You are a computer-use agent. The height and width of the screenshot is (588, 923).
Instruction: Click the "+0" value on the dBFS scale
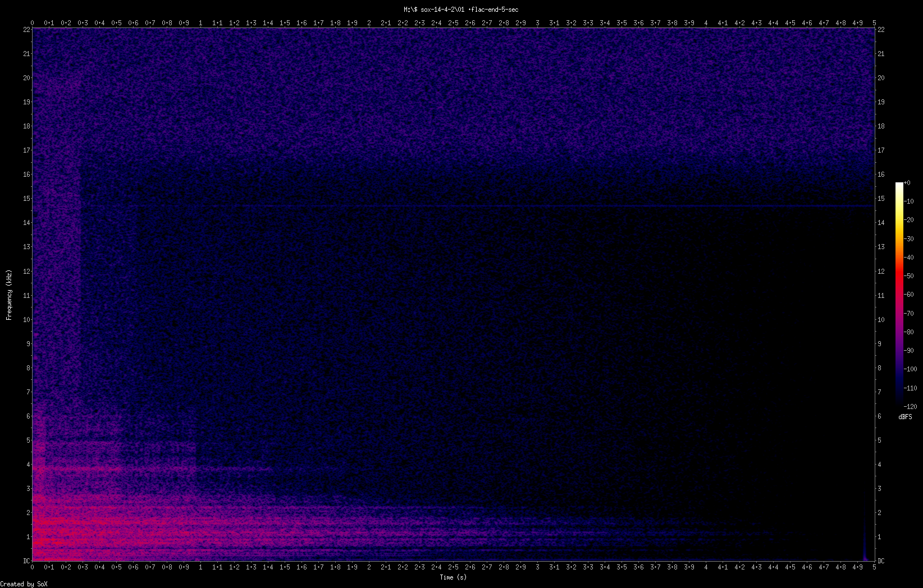tap(907, 183)
